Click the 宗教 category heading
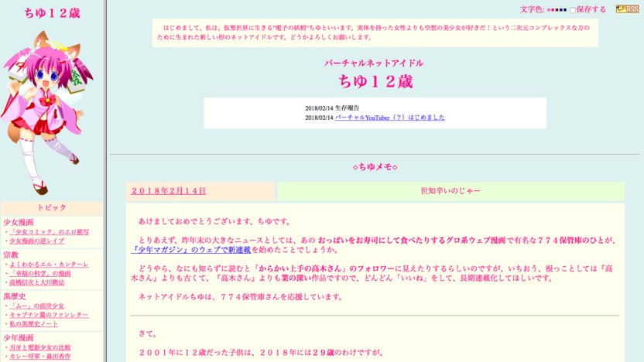Screen dimensions: 644x362 coord(11,255)
